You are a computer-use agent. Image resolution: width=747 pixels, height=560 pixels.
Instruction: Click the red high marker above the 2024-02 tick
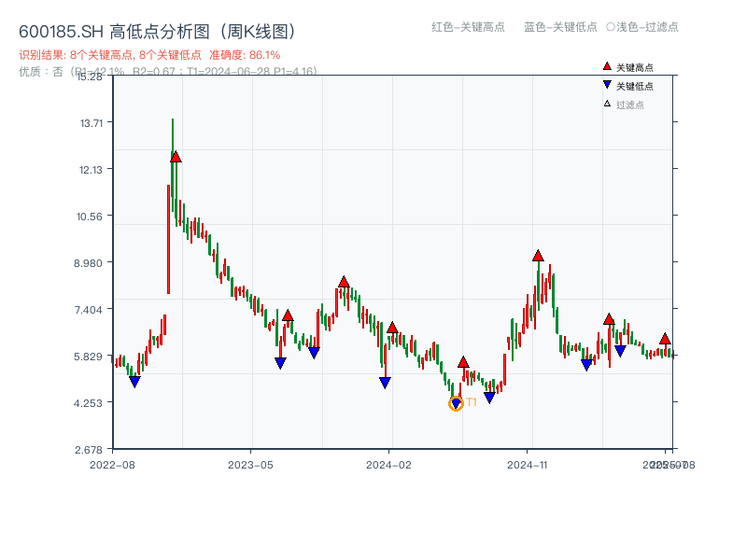392,328
